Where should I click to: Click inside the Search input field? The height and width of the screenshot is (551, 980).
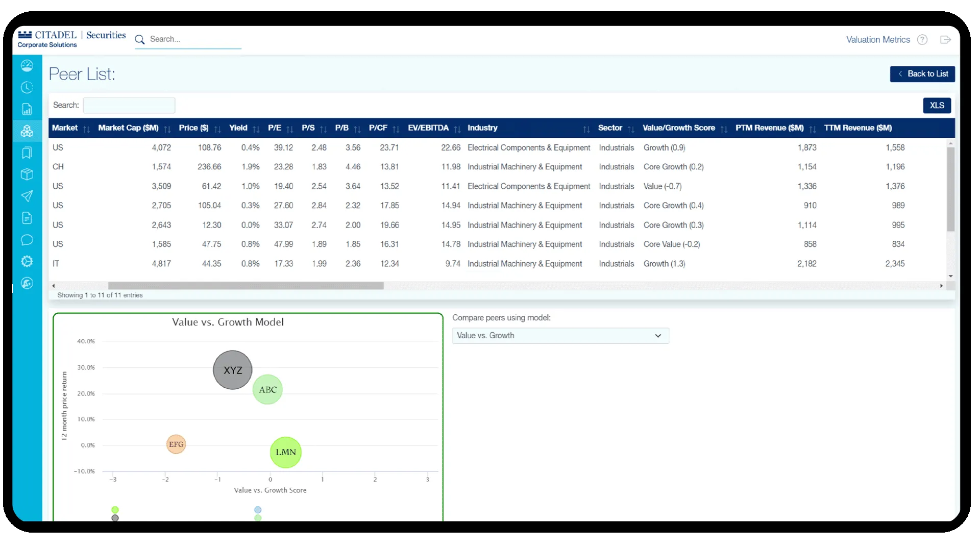pos(129,105)
